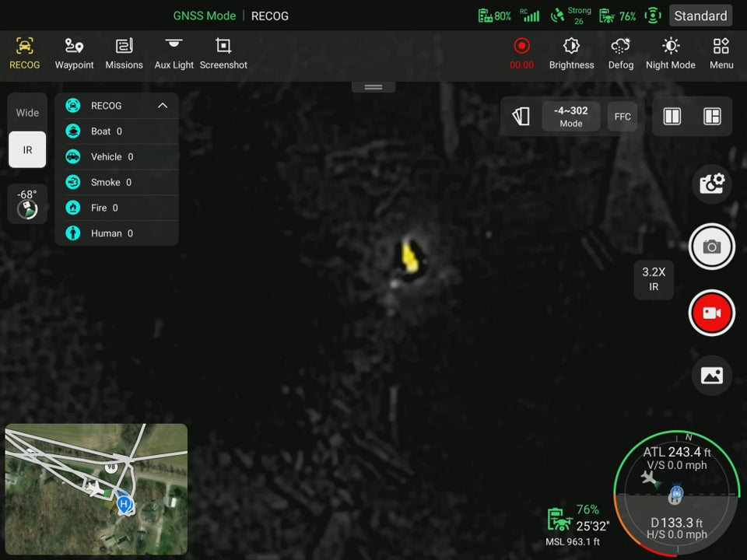Take a Screenshot from the toolbar
The height and width of the screenshot is (560, 747).
pyautogui.click(x=223, y=54)
